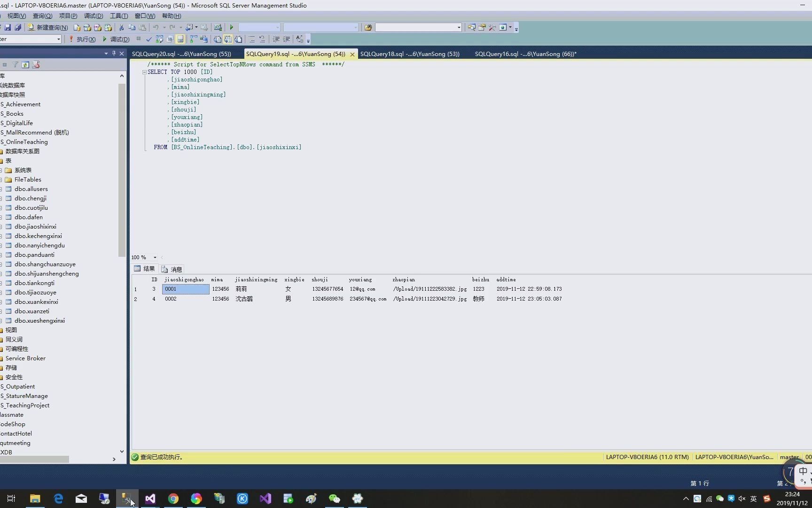Click the Save All icon
812x508 pixels.
[18, 27]
